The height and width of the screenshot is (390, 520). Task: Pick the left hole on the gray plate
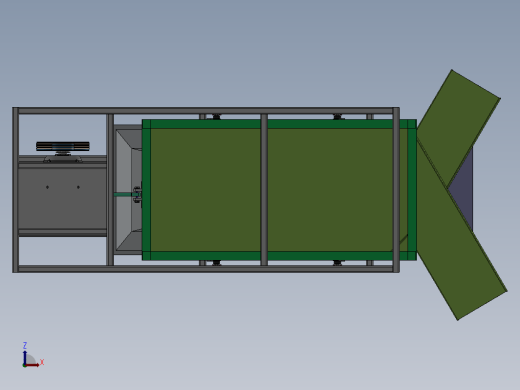point(47,187)
